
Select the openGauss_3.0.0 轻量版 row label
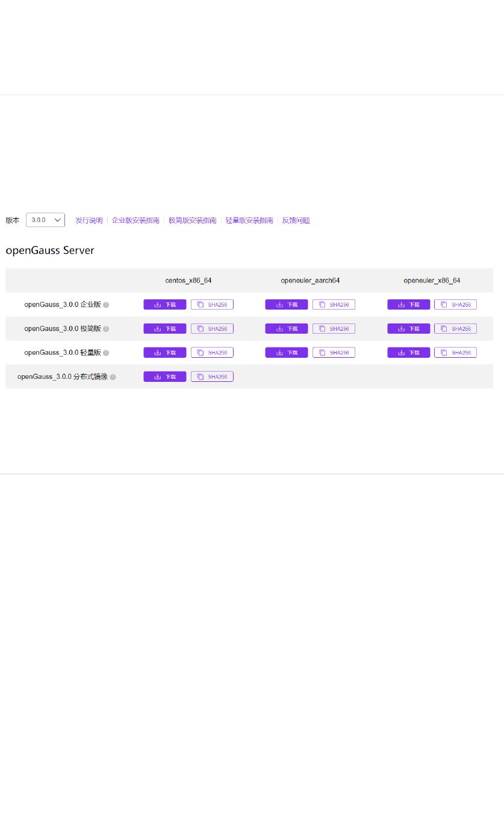(63, 353)
